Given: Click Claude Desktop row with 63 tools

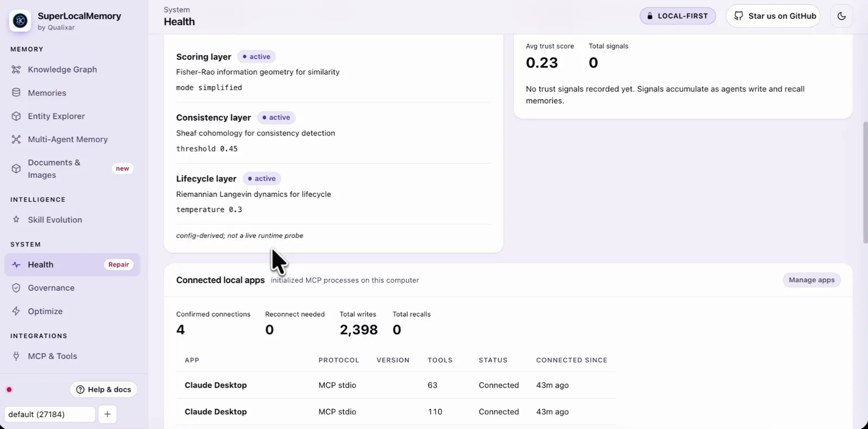Looking at the screenshot, I should (396, 385).
